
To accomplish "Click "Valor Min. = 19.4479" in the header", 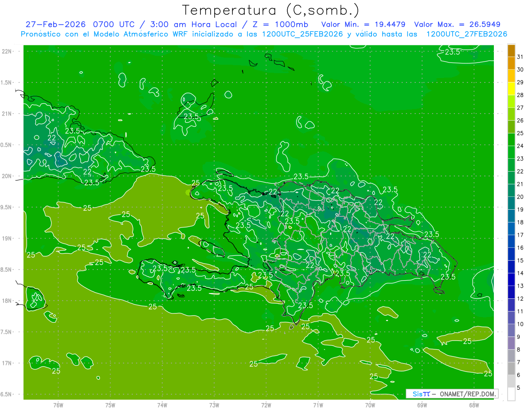I will [x=363, y=24].
